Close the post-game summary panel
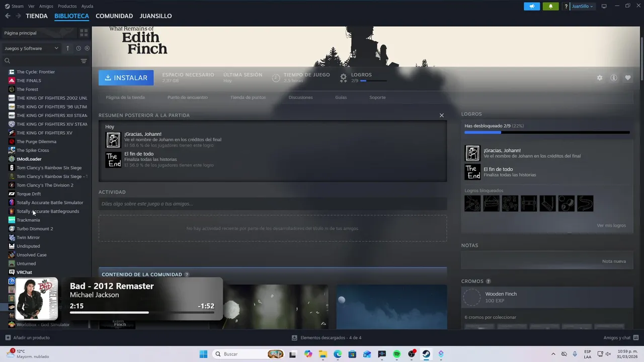 (442, 115)
